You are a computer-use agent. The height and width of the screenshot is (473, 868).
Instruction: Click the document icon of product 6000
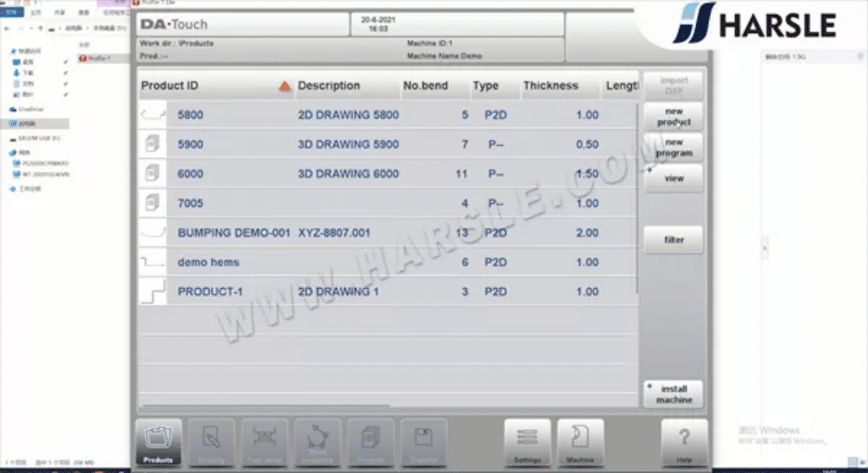coord(152,174)
